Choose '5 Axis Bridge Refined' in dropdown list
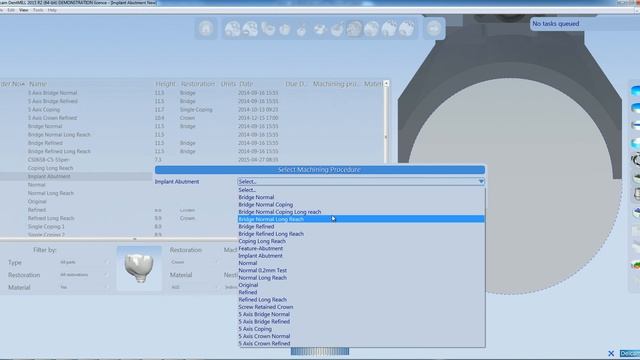This screenshot has width=640, height=360. tap(361, 322)
